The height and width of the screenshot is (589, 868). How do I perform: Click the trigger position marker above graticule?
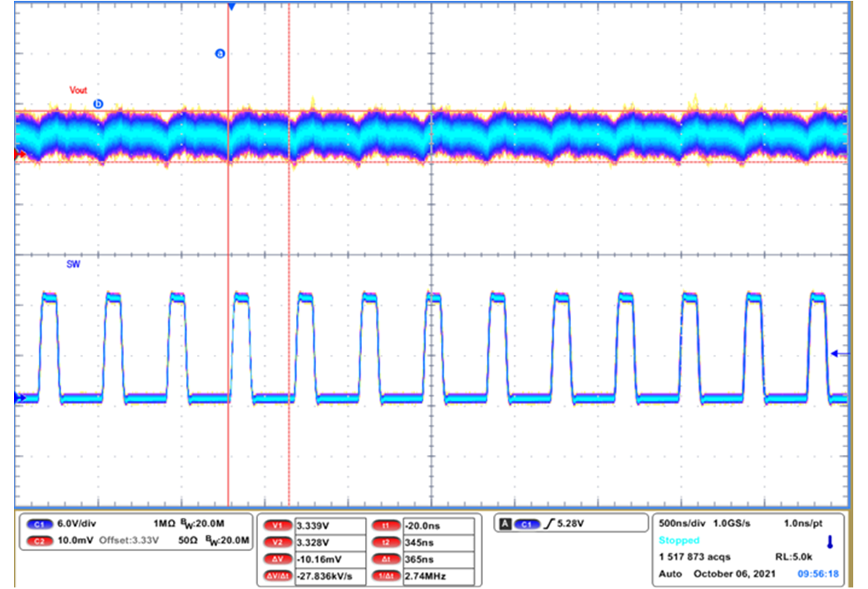coord(232,6)
